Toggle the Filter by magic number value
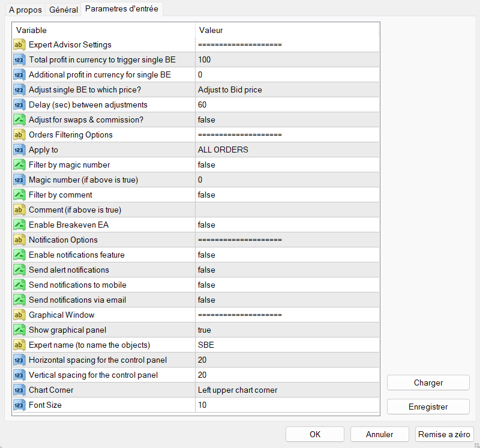 (206, 165)
